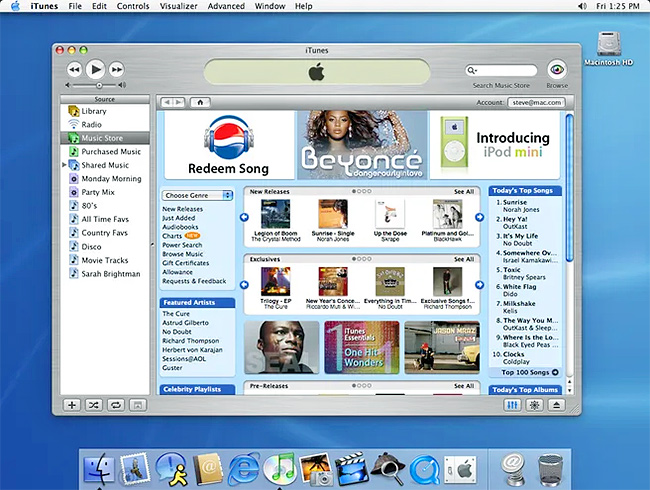Open the steve@mac.com account button

(536, 102)
